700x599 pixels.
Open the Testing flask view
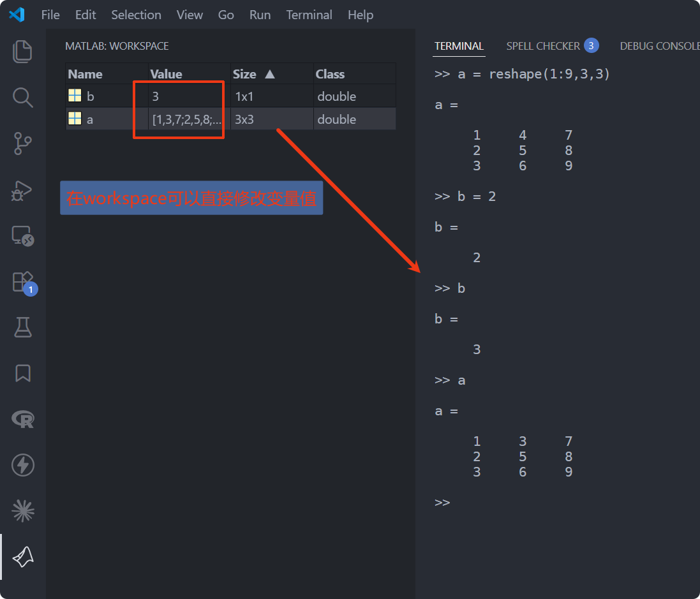(x=22, y=327)
